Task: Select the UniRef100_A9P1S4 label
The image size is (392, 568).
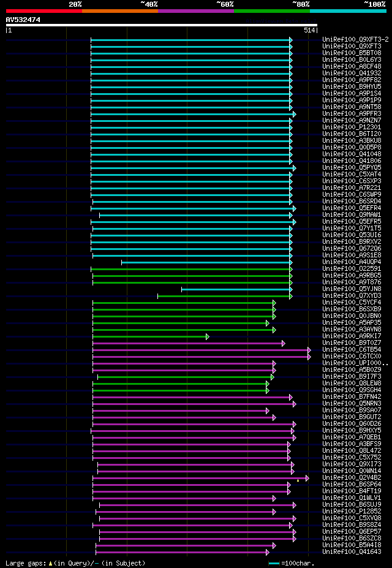Action: pos(352,94)
